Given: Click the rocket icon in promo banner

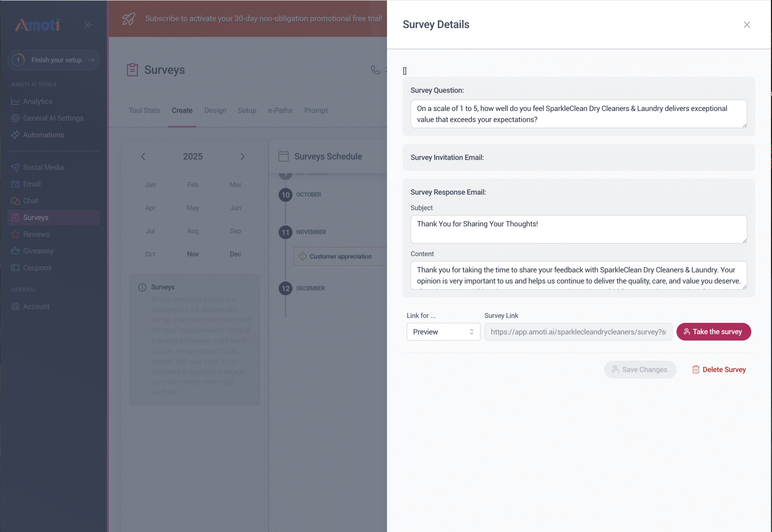Looking at the screenshot, I should click(129, 19).
